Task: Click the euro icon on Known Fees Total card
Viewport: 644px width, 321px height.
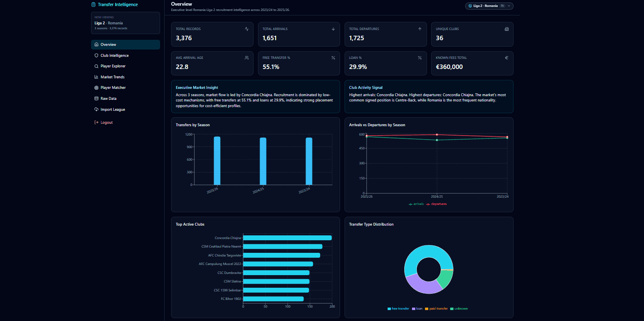Action: coord(507,58)
